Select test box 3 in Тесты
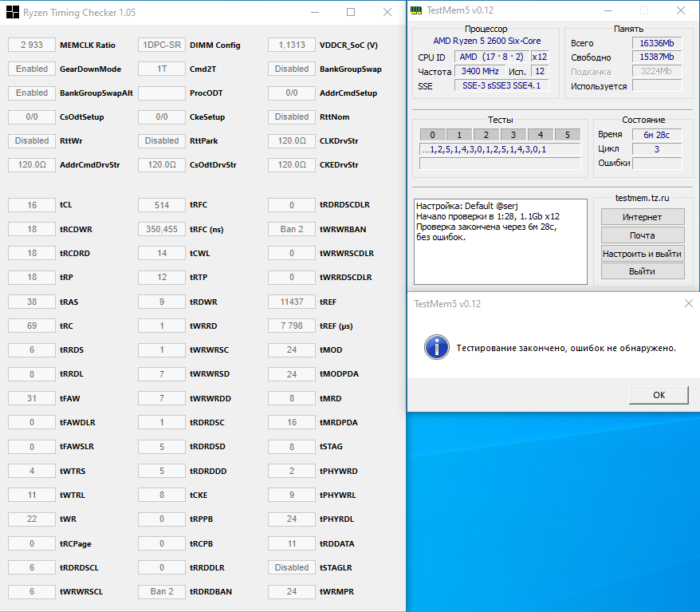 point(513,135)
